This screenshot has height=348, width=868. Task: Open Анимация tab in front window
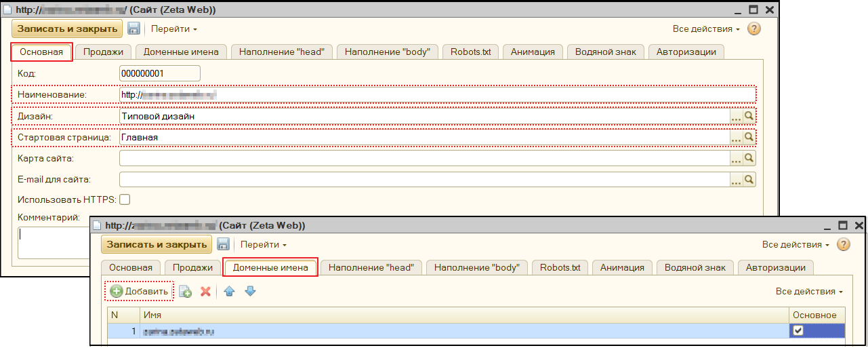coord(622,267)
